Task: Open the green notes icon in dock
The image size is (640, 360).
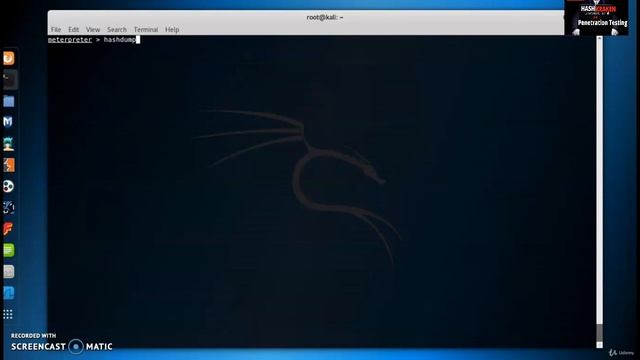Action: tap(9, 250)
